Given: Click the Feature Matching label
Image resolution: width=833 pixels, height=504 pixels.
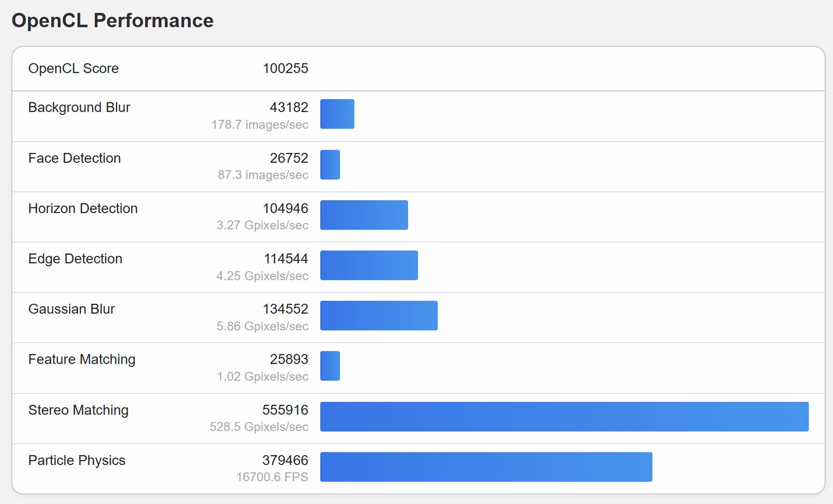Looking at the screenshot, I should (x=82, y=359).
